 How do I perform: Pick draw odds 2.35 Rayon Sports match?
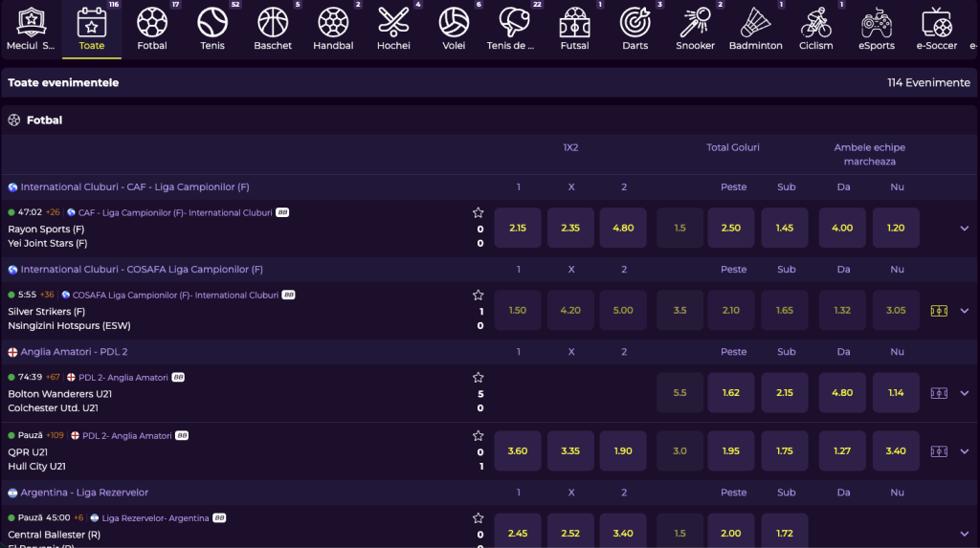[570, 228]
